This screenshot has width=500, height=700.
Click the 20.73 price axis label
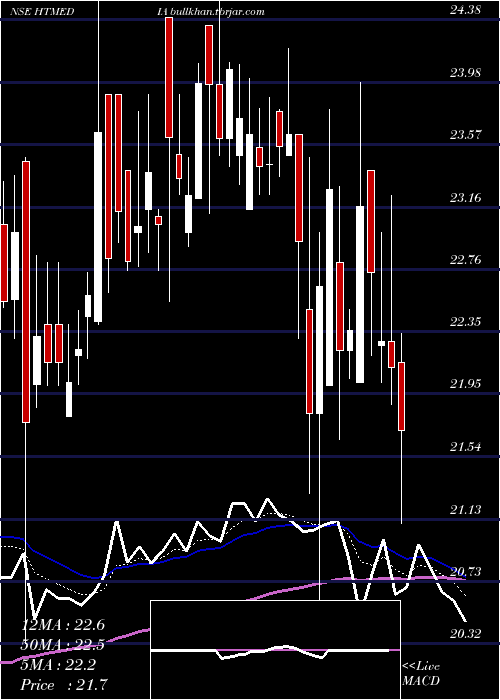click(465, 571)
